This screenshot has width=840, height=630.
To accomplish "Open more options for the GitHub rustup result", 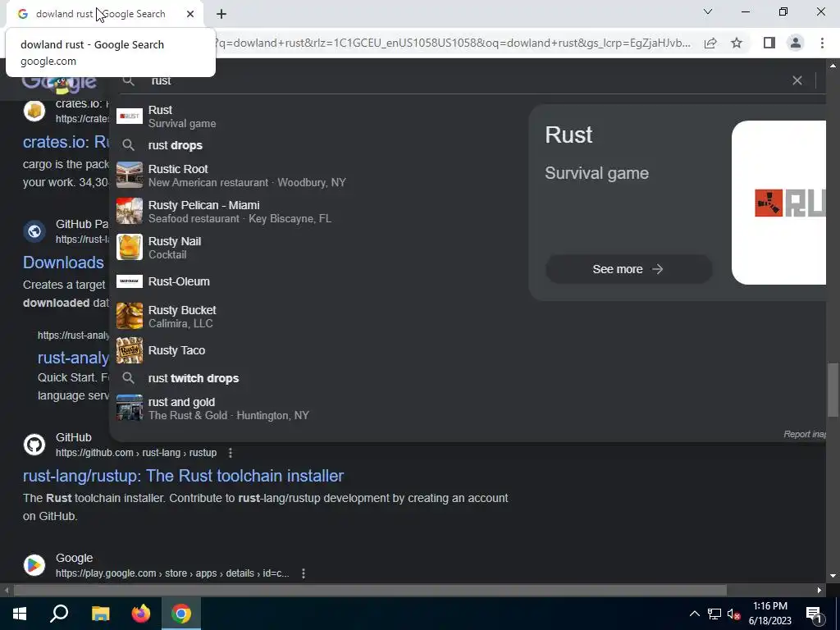I will [x=231, y=453].
